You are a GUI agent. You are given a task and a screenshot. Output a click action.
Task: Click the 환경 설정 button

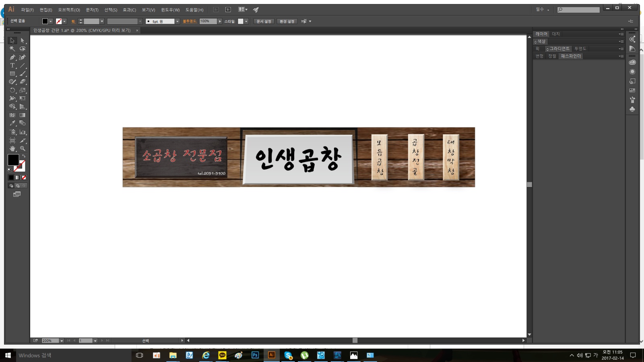tap(287, 21)
